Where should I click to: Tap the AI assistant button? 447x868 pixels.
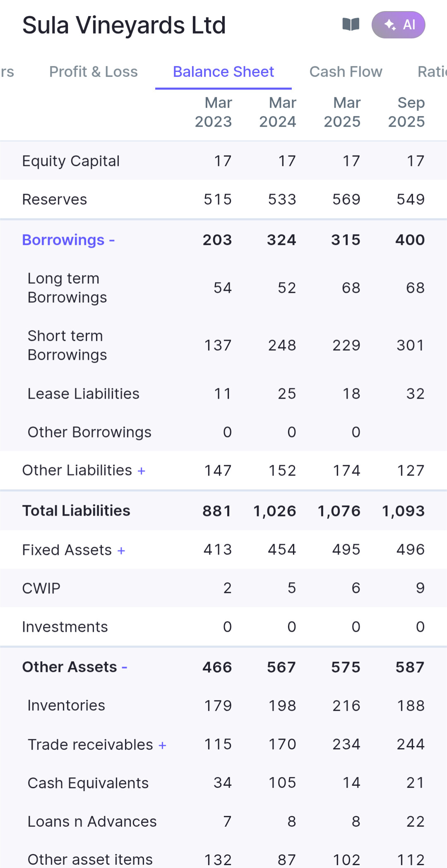[398, 25]
